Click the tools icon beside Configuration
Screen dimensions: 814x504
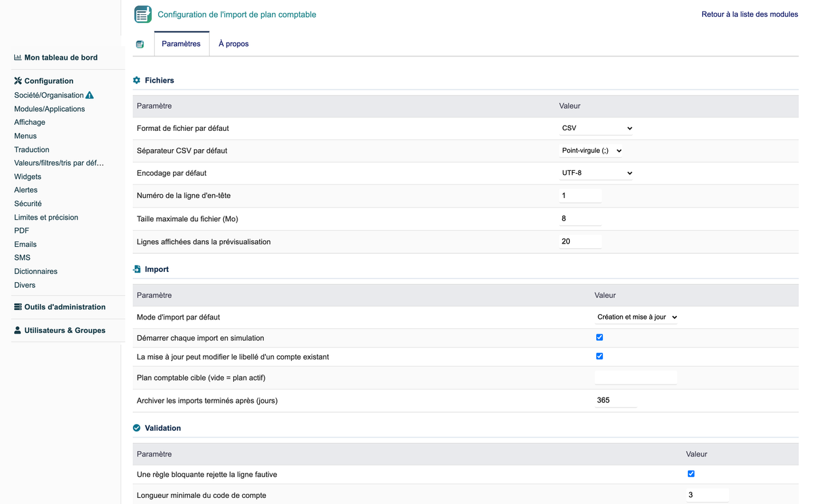(18, 81)
